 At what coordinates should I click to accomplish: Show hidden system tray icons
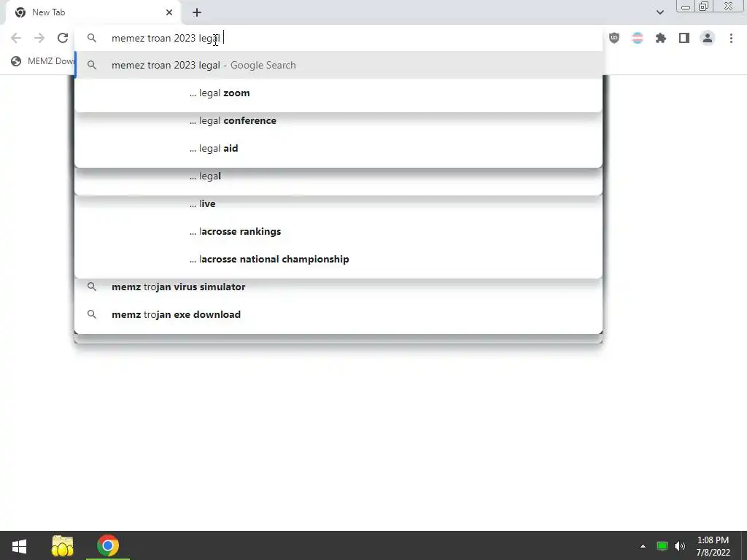[x=643, y=546]
